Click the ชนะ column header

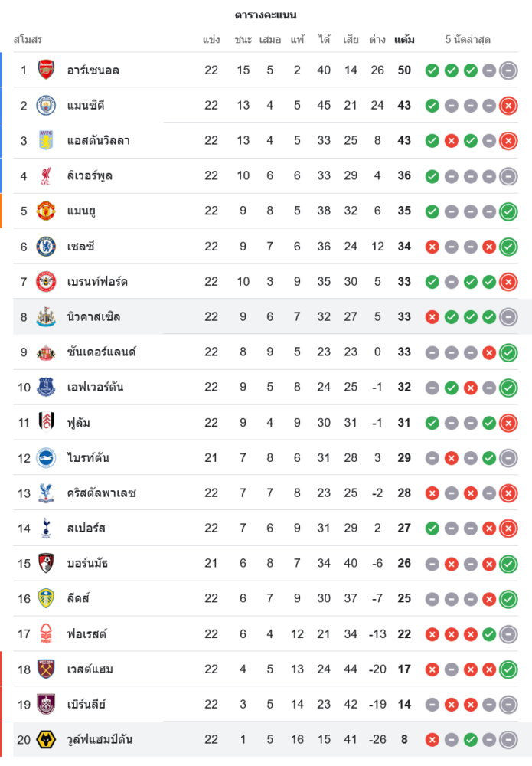click(243, 40)
